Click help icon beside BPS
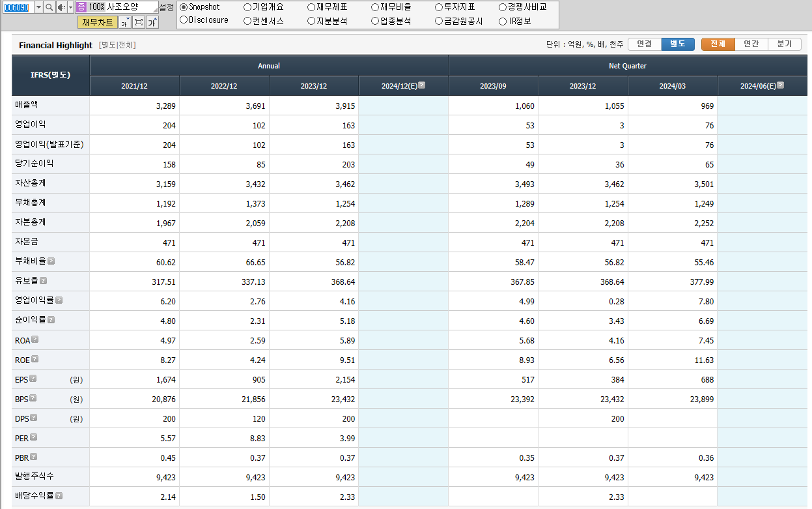The width and height of the screenshot is (812, 509). 33,398
